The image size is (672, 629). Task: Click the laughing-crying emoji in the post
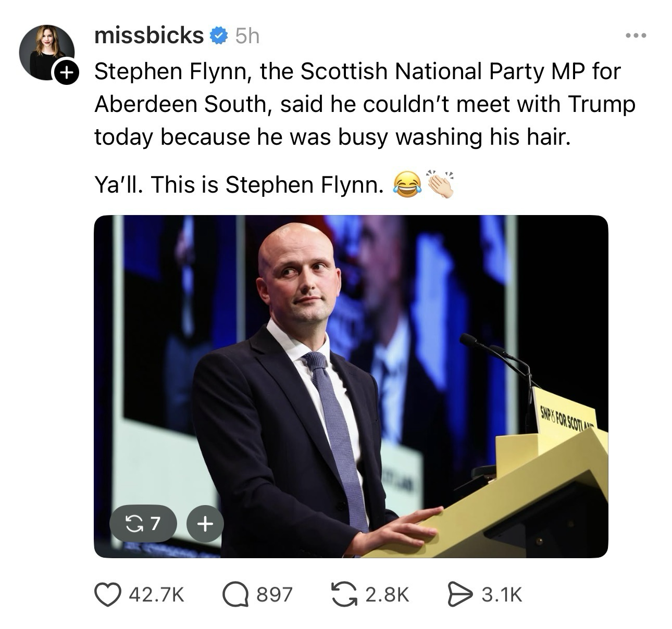click(407, 185)
